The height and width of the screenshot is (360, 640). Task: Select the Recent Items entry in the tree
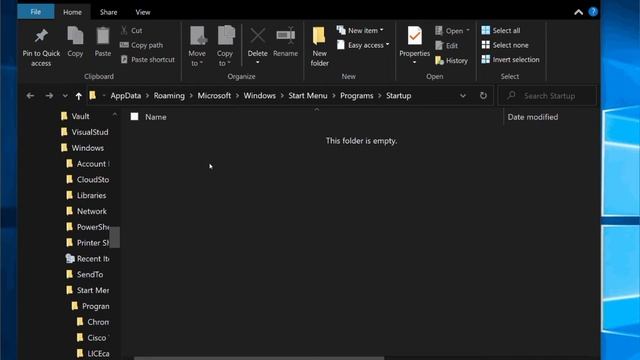[87, 259]
